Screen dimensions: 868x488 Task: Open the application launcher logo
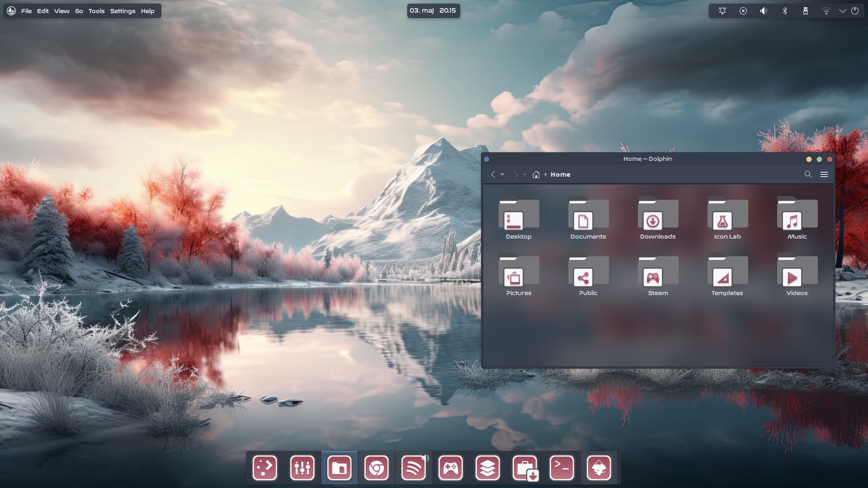point(11,11)
